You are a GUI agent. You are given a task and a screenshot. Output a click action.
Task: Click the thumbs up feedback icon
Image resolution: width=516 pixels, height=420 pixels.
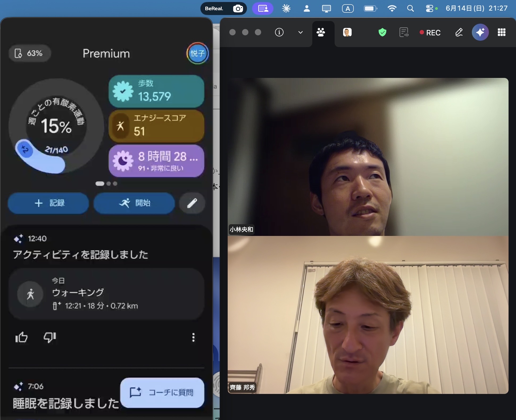[x=21, y=338]
